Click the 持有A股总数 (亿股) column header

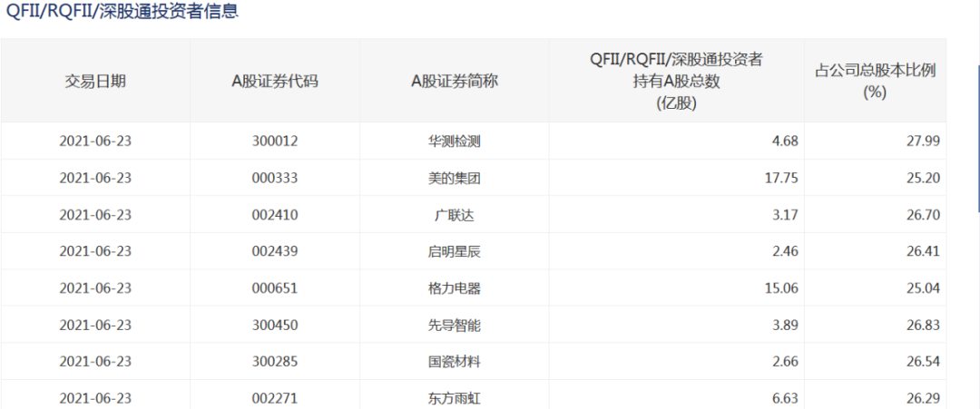click(675, 81)
